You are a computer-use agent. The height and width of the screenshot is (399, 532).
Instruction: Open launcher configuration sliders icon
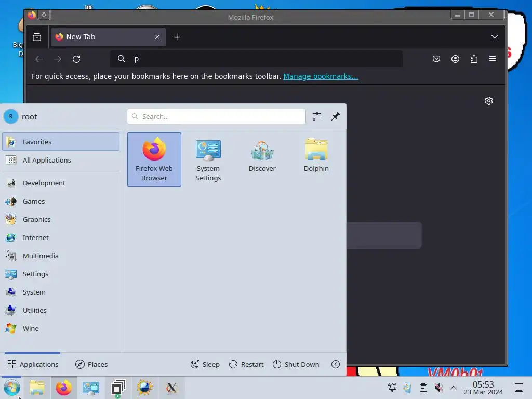pos(316,116)
